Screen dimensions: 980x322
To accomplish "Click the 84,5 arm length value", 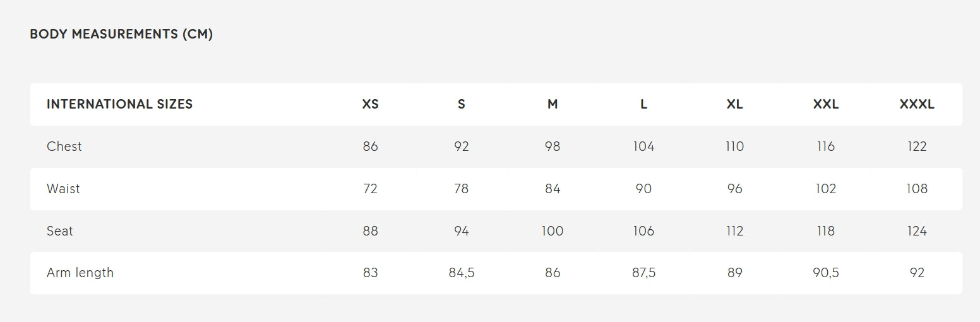I will 462,273.
